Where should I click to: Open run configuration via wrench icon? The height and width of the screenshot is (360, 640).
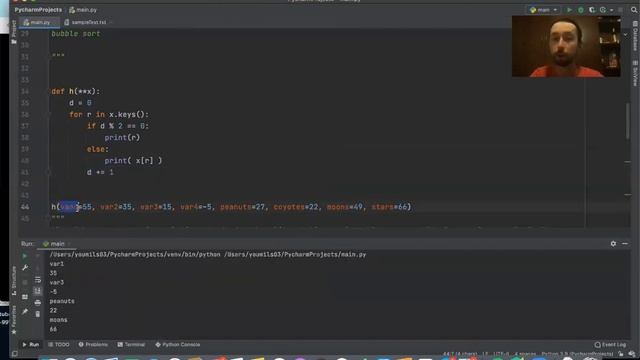point(25,268)
